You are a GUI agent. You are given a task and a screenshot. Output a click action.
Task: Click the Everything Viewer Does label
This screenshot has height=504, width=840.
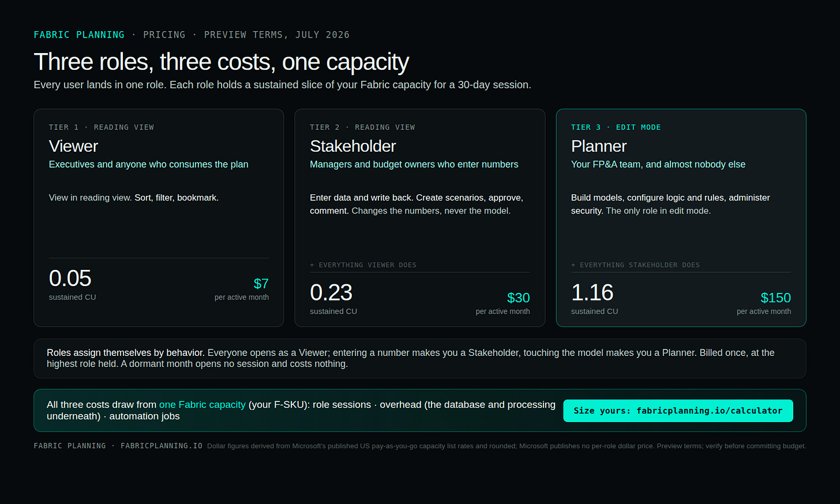click(363, 265)
